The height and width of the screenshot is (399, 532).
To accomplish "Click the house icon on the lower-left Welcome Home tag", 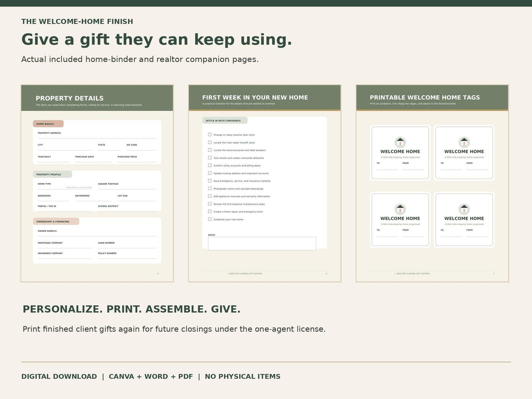I will pyautogui.click(x=401, y=209).
